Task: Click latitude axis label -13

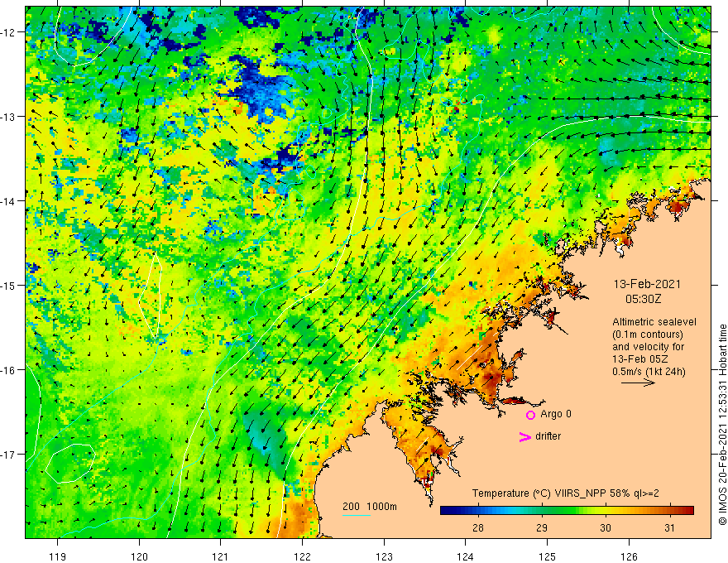Action: (8, 117)
